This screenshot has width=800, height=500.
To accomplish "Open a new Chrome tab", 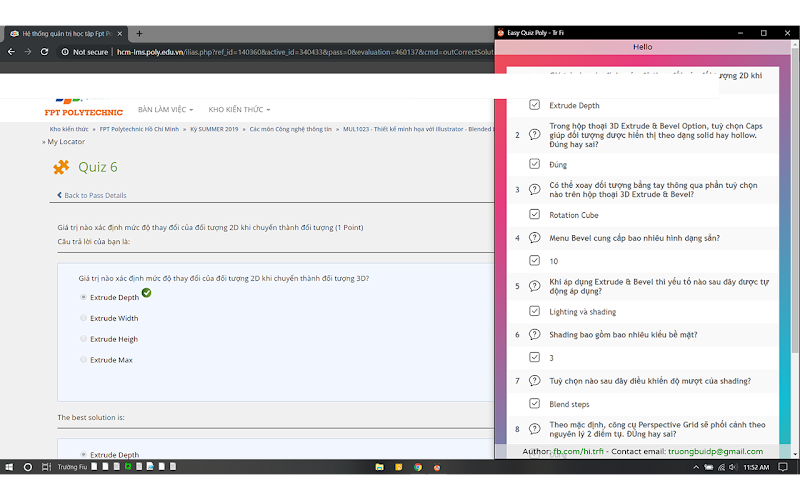I will pos(139,34).
